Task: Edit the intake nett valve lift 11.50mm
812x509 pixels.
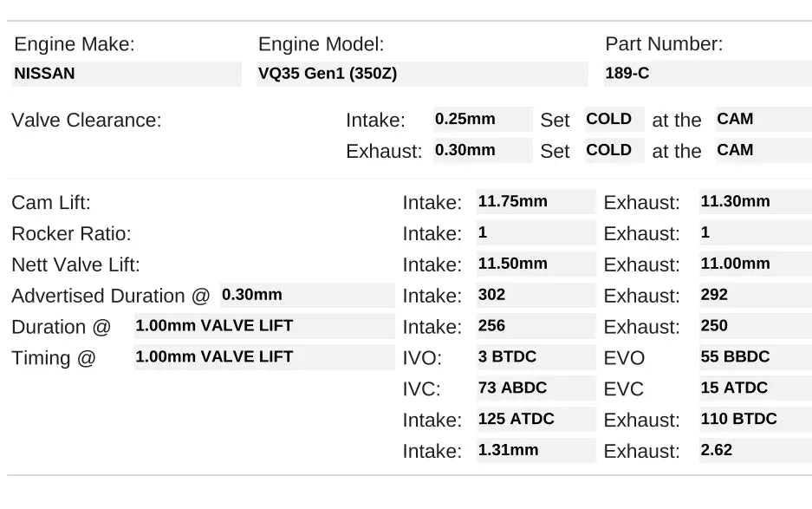Action: [536, 264]
